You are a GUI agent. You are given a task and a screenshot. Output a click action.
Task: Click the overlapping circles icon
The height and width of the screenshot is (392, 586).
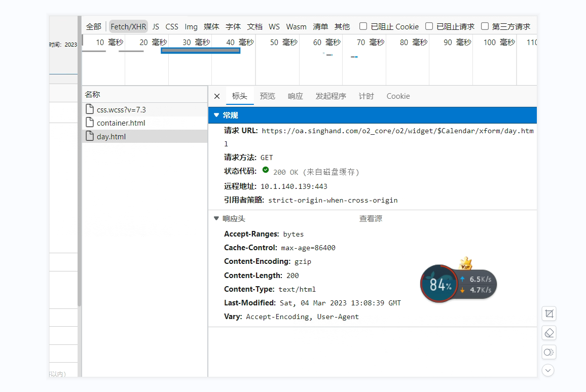(x=548, y=352)
